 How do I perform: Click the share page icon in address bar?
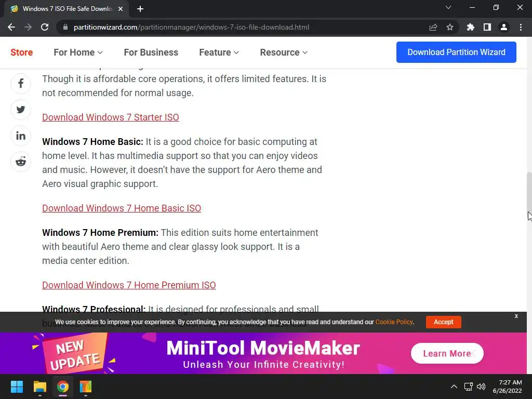click(433, 27)
